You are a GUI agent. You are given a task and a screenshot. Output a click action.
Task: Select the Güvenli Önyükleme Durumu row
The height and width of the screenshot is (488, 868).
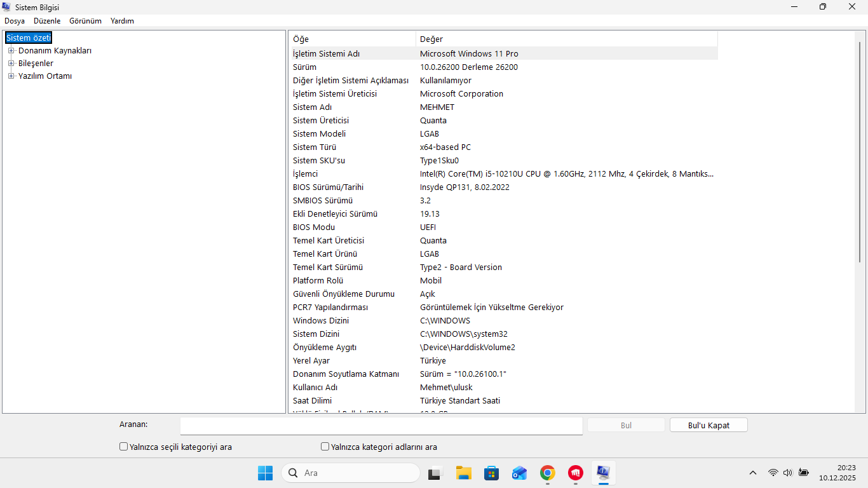point(503,294)
